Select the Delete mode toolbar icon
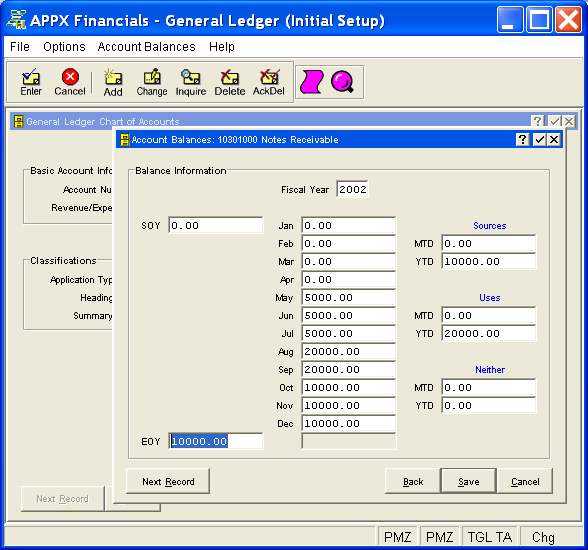The height and width of the screenshot is (550, 588). pos(230,82)
